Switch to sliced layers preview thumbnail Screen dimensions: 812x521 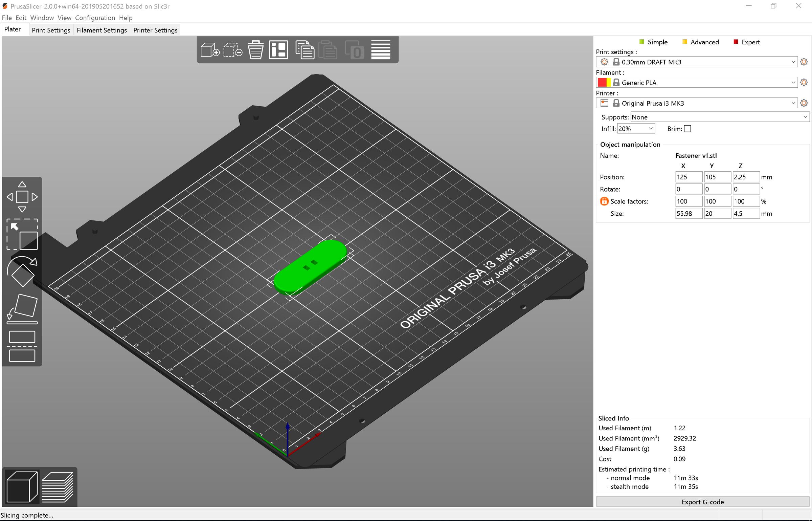click(x=58, y=486)
